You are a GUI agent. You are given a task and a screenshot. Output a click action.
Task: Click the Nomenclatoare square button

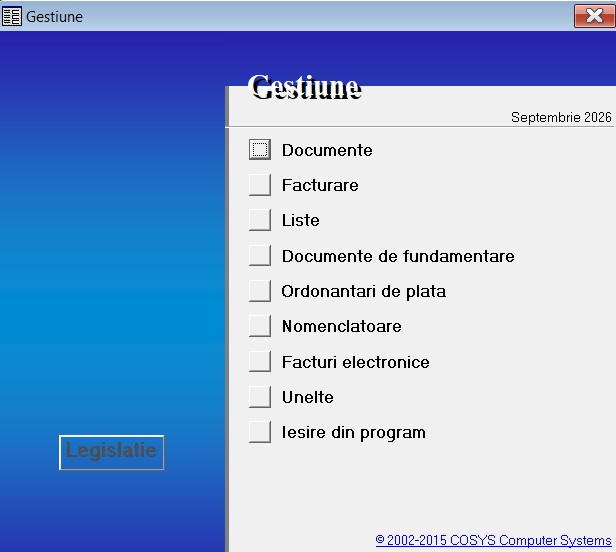point(260,326)
